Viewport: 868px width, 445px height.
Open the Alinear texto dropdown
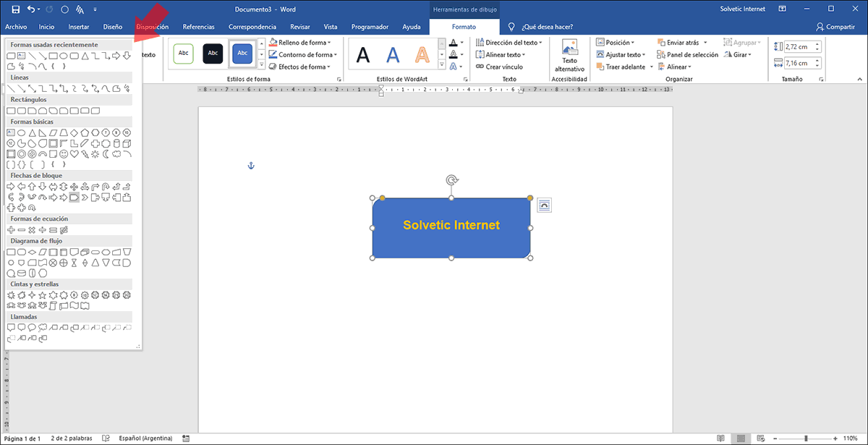tap(501, 54)
